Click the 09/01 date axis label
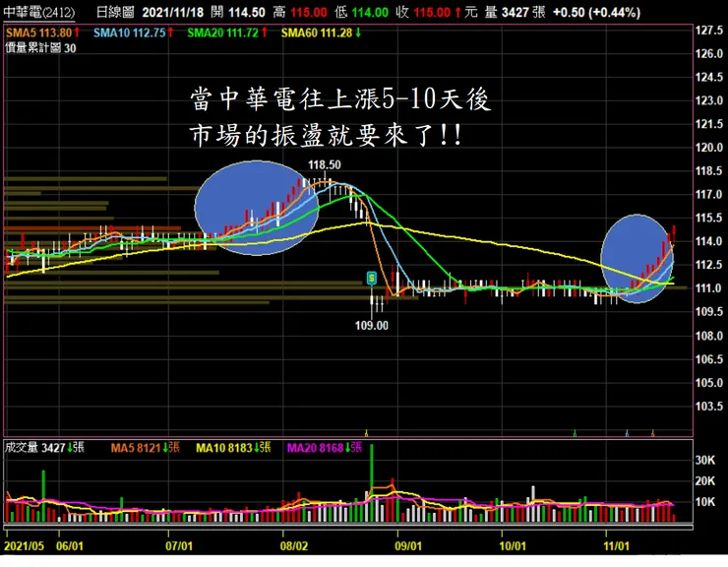 tap(408, 545)
